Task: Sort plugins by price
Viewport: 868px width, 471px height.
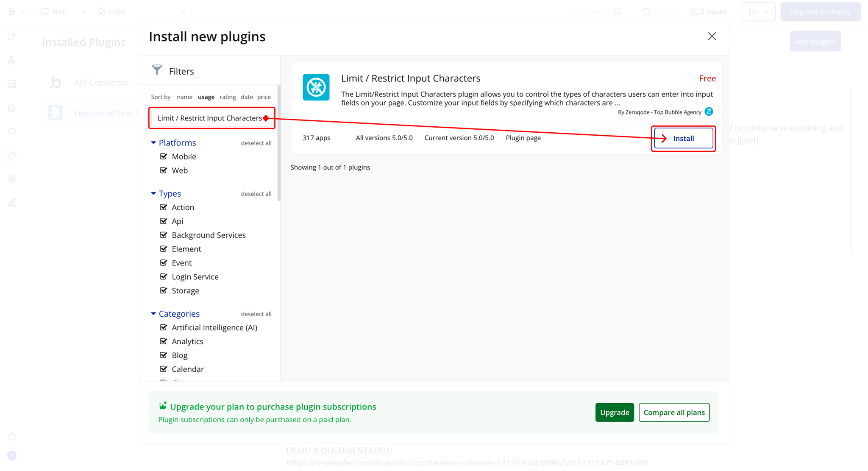Action: 264,97
